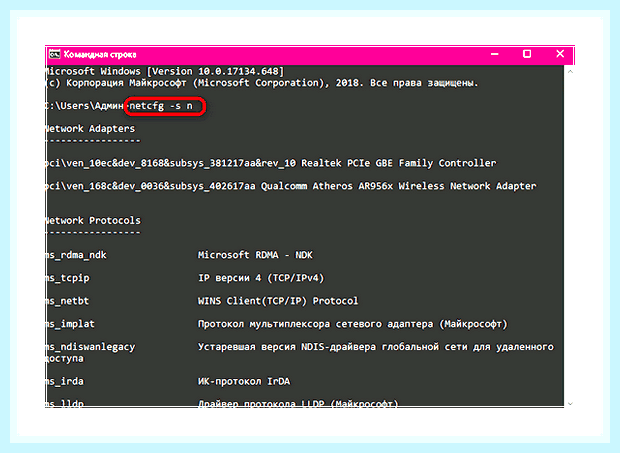Click the 'C:\Users\Админ' prompt path
This screenshot has height=453, width=620.
click(85, 106)
